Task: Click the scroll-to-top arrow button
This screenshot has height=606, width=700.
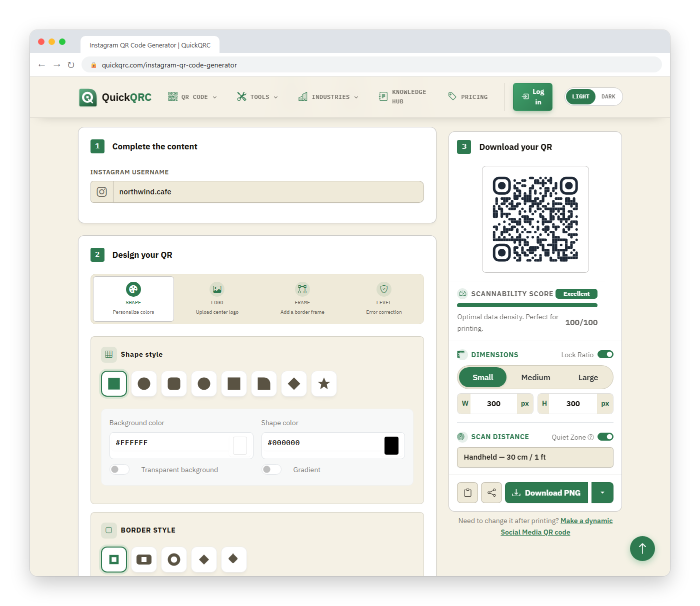Action: point(642,549)
